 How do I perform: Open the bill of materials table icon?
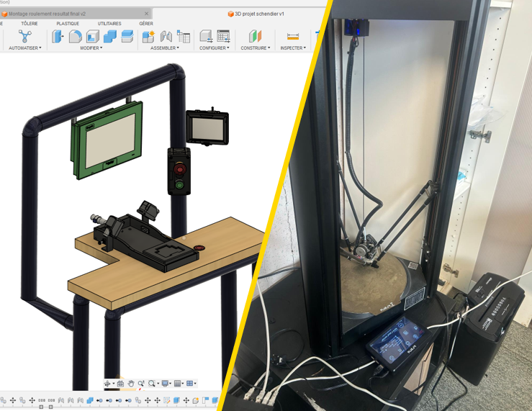[184, 37]
